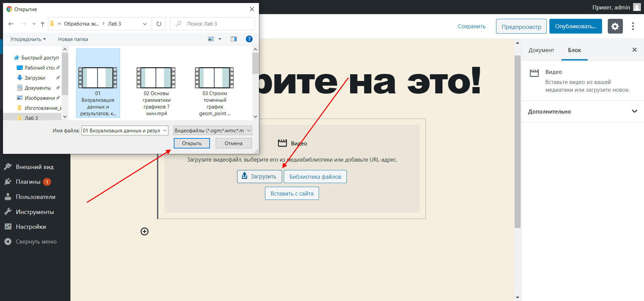644x301 pixels.
Task: Open the Упорядочить dropdown menu
Action: [x=28, y=39]
